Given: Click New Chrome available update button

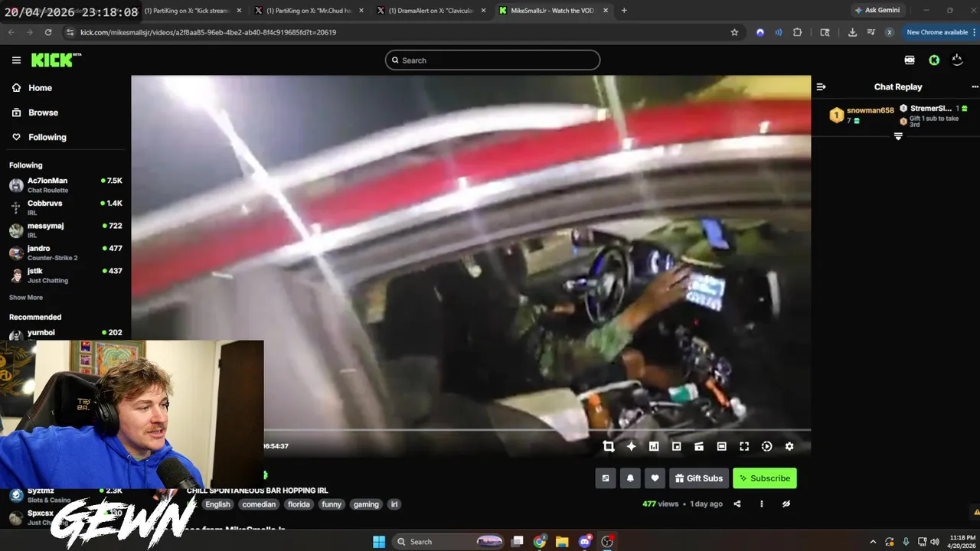Looking at the screenshot, I should pos(941,32).
